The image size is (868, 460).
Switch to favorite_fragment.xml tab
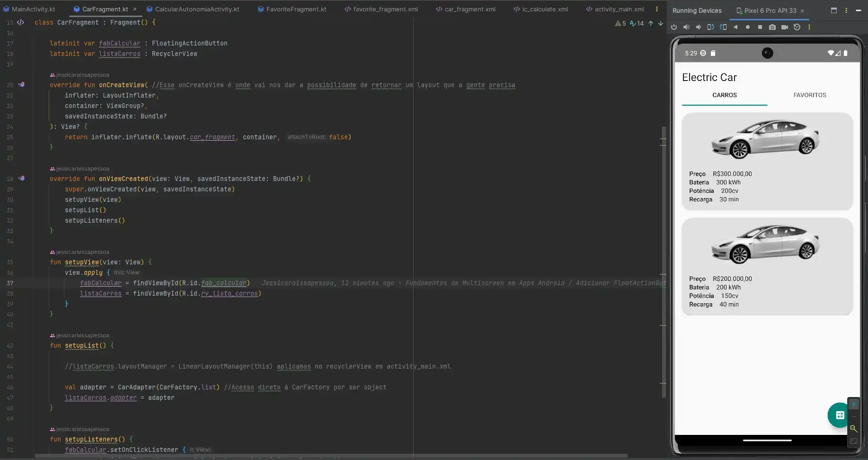[x=381, y=9]
